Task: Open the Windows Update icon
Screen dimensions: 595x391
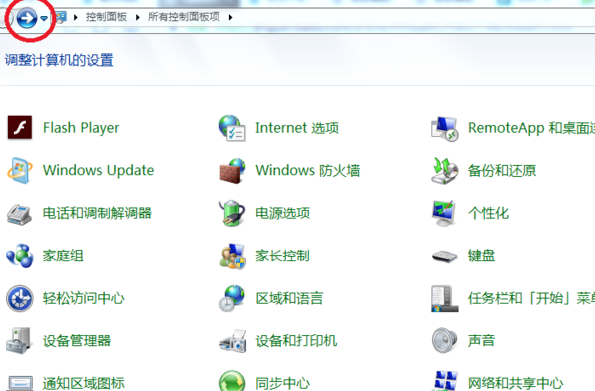Action: (20, 170)
